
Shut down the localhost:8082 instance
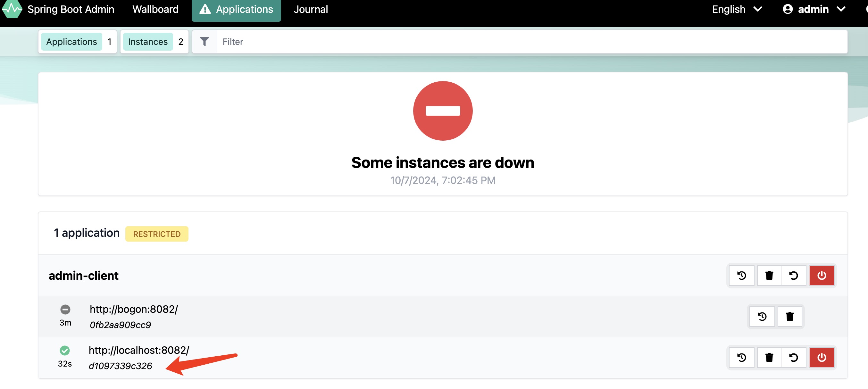[x=822, y=357]
